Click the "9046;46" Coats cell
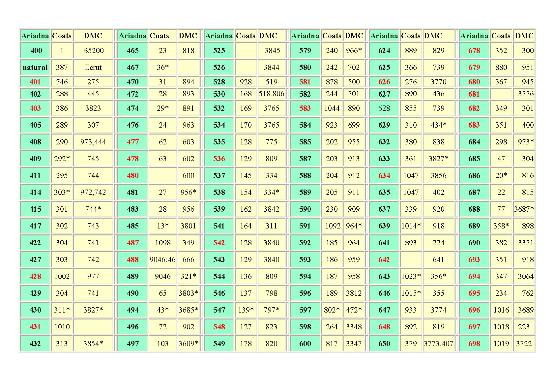The width and height of the screenshot is (555, 392). (x=163, y=260)
